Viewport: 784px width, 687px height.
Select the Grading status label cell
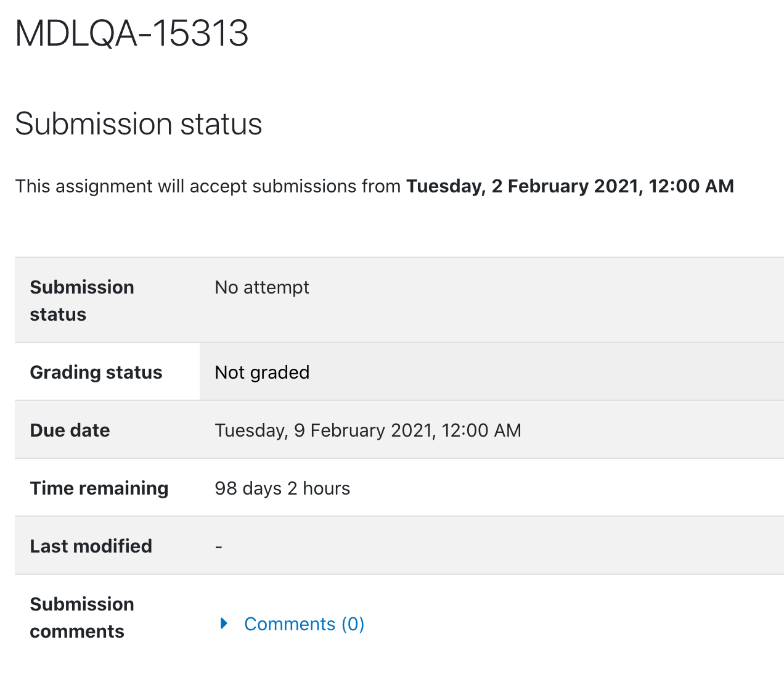pos(107,372)
